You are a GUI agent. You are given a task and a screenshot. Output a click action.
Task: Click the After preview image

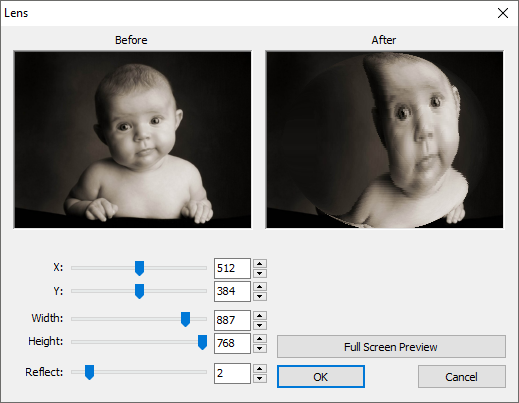(385, 140)
